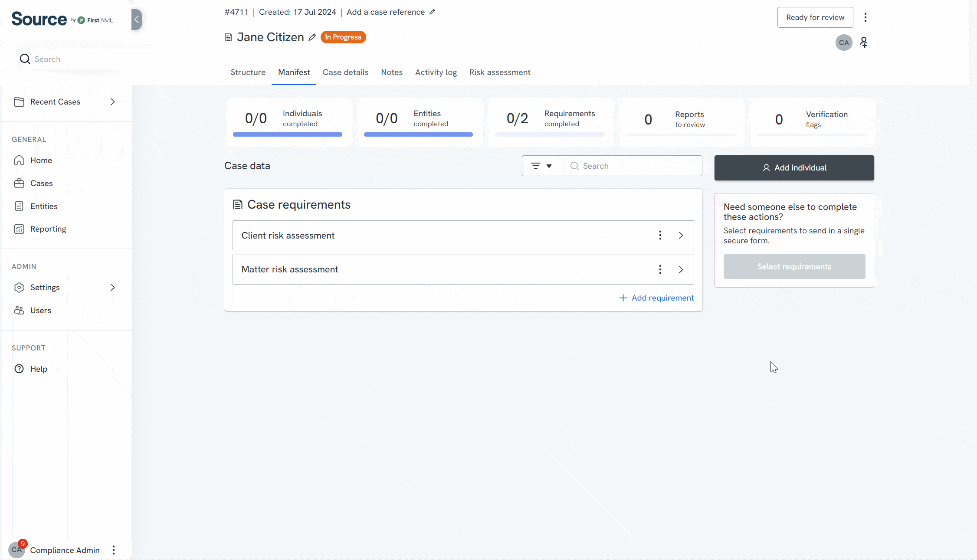Collapse the sidebar with the arrow handle
The width and height of the screenshot is (977, 560).
(137, 19)
